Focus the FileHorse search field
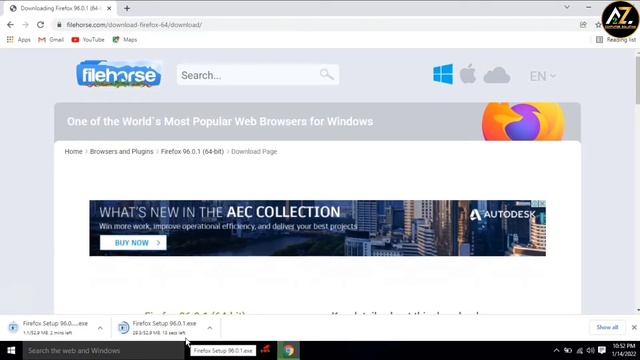The height and width of the screenshot is (360, 640). [x=258, y=75]
